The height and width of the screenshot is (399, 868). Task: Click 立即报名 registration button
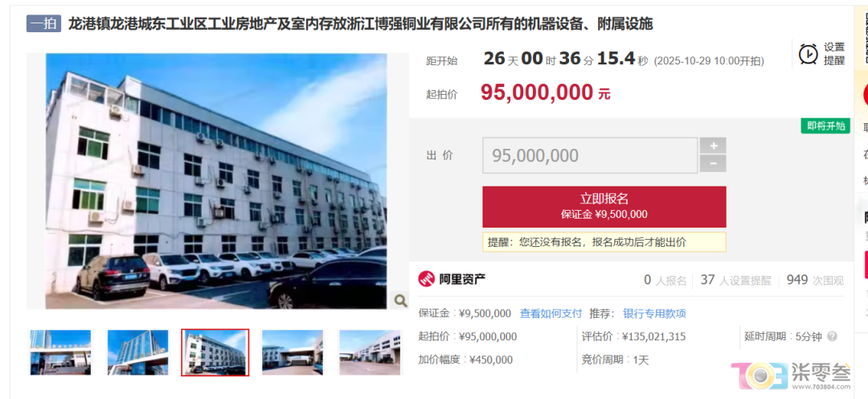(604, 207)
